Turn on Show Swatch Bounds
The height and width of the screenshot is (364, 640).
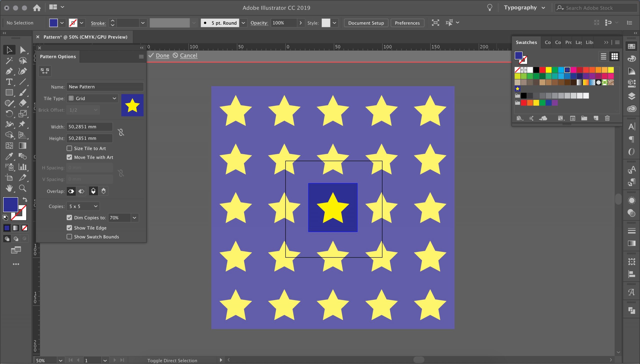[69, 236]
